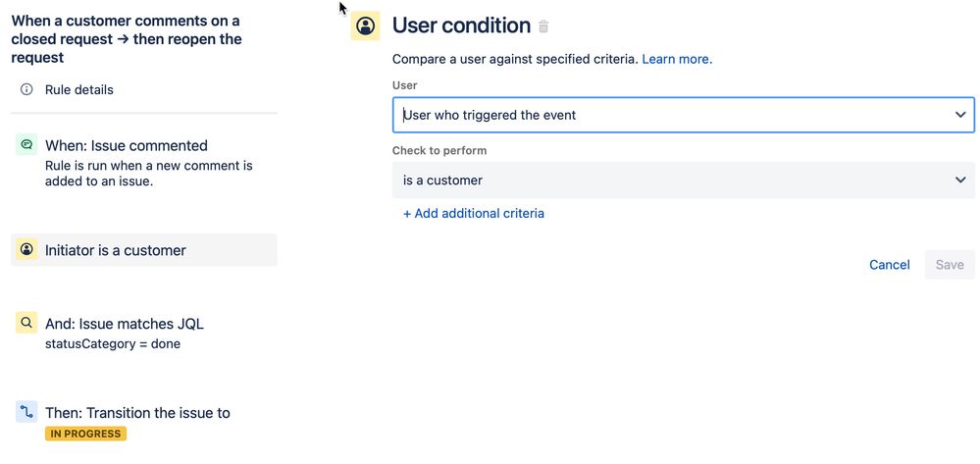
Task: Click the Rule details info icon
Action: pos(26,89)
